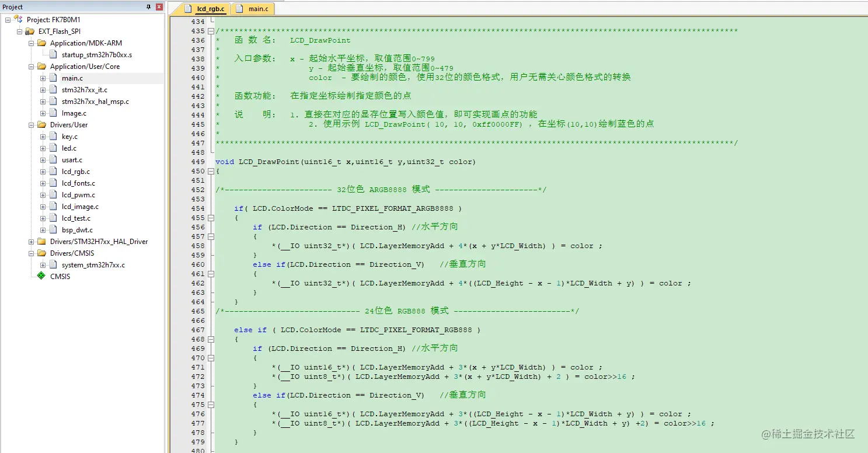Pin the Project panel with the pushpin icon
This screenshot has width=868, height=453.
(x=148, y=7)
